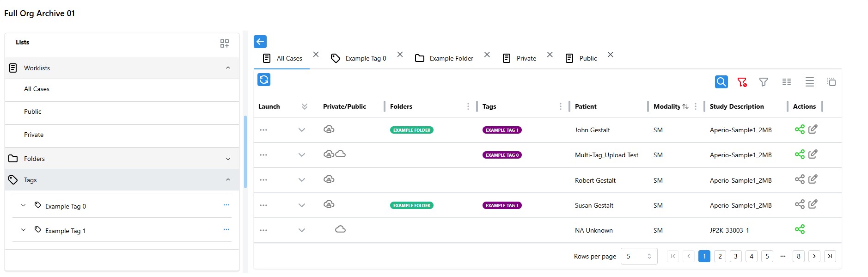Share John Gestalt case via share icon
868x277 pixels.
pyautogui.click(x=800, y=129)
